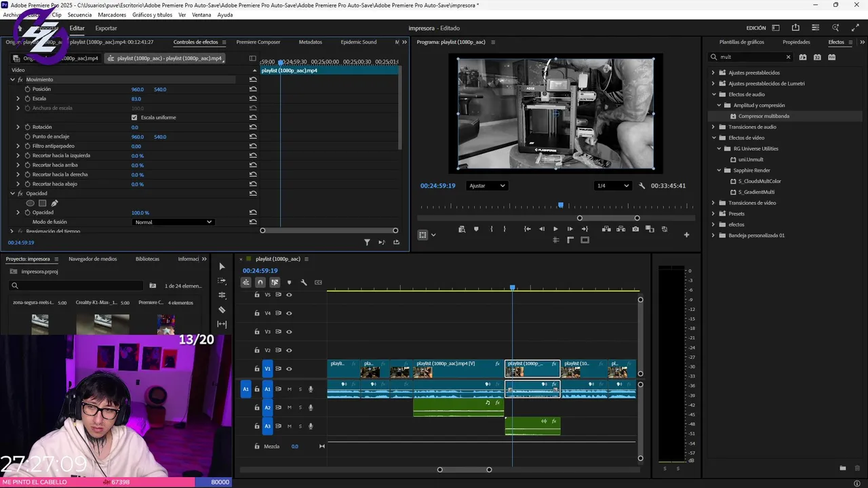Viewport: 868px width, 488px height.
Task: Open Program monitor settings wrench
Action: pos(642,186)
